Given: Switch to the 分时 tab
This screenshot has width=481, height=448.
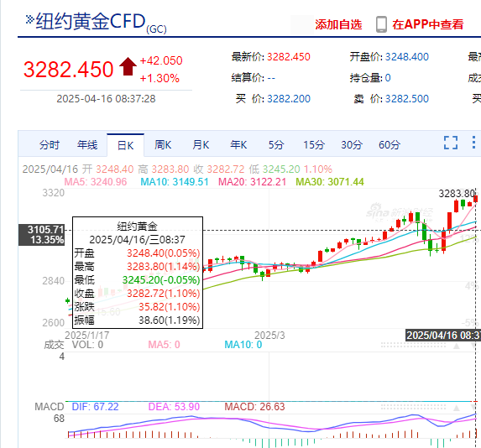Looking at the screenshot, I should tap(50, 145).
